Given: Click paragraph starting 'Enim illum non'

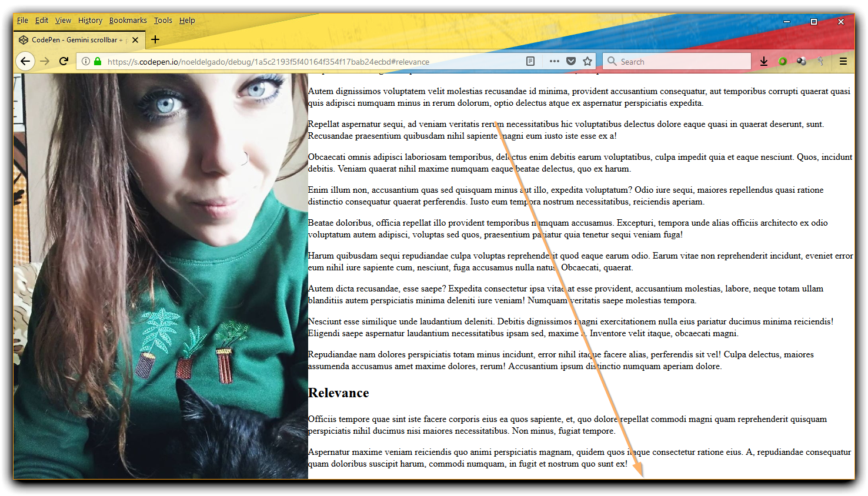Looking at the screenshot, I should [566, 196].
